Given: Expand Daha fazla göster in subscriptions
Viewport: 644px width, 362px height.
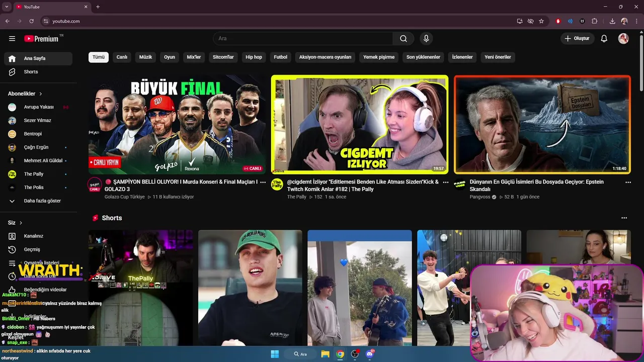Looking at the screenshot, I should [x=38, y=201].
